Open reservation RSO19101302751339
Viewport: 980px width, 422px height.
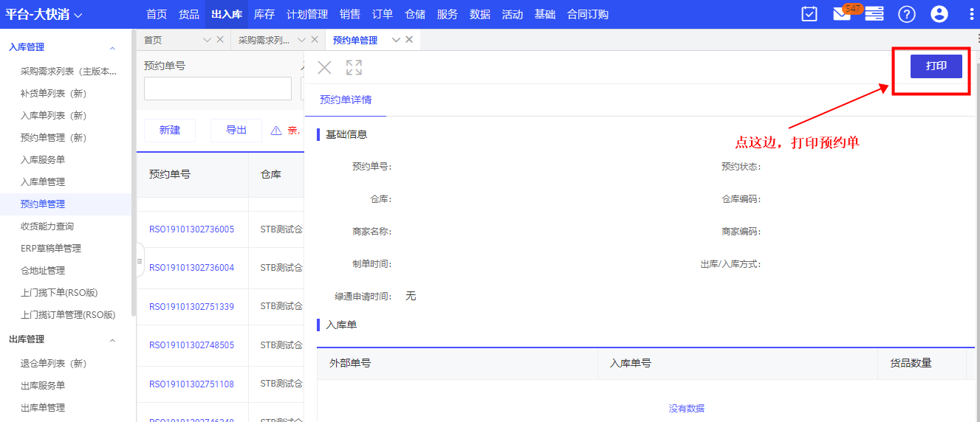tap(191, 307)
